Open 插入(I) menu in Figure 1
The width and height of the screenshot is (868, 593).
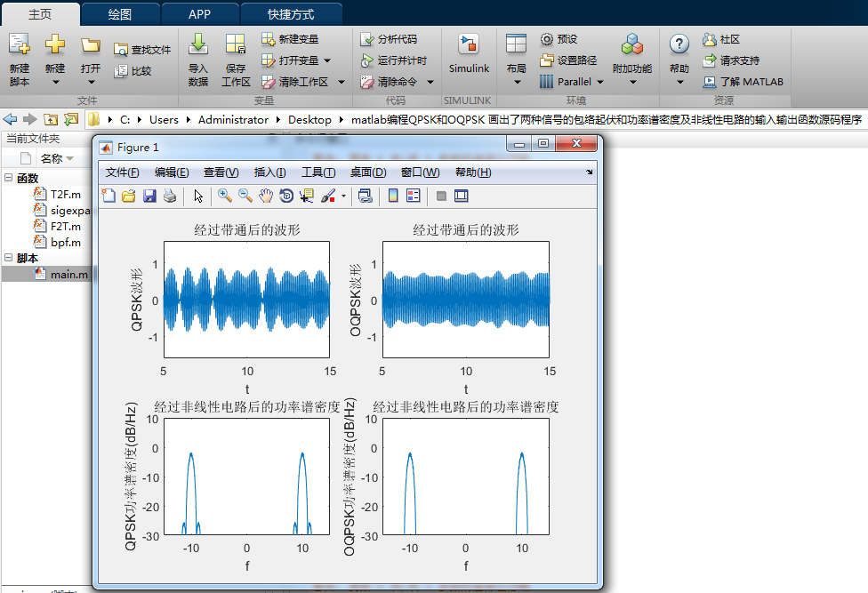[269, 172]
